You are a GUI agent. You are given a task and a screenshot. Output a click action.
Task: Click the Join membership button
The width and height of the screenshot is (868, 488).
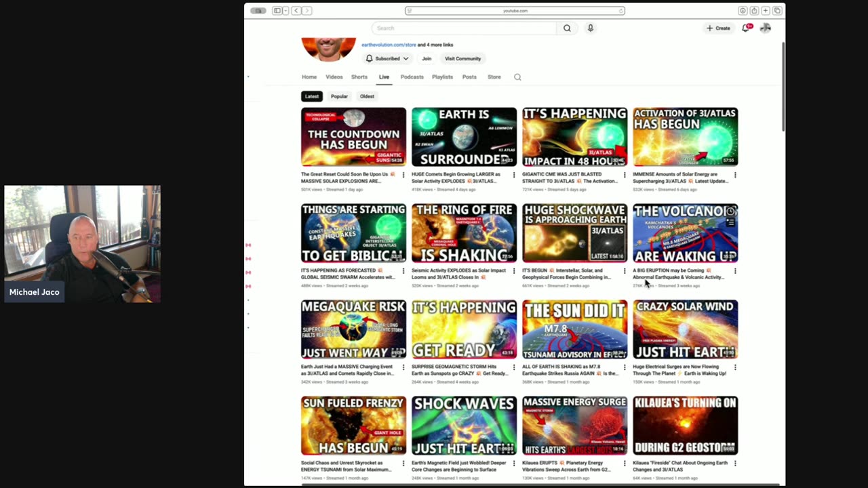(427, 58)
